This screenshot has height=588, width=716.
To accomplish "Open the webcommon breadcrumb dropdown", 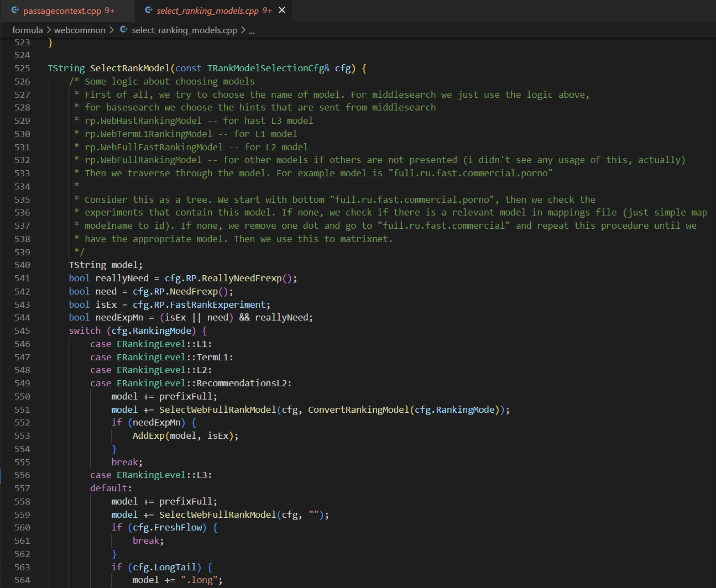I will coord(80,30).
